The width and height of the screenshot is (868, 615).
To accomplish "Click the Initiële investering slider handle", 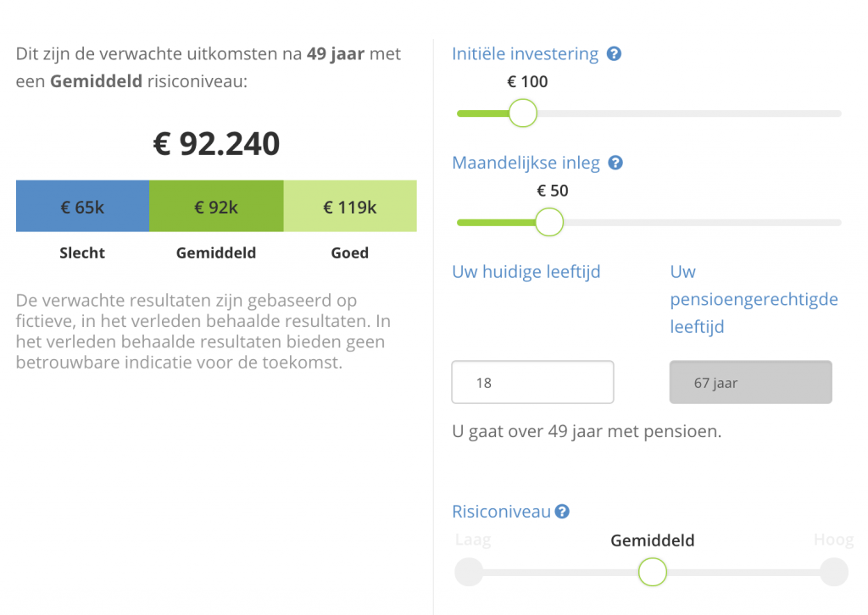I will coord(523,113).
